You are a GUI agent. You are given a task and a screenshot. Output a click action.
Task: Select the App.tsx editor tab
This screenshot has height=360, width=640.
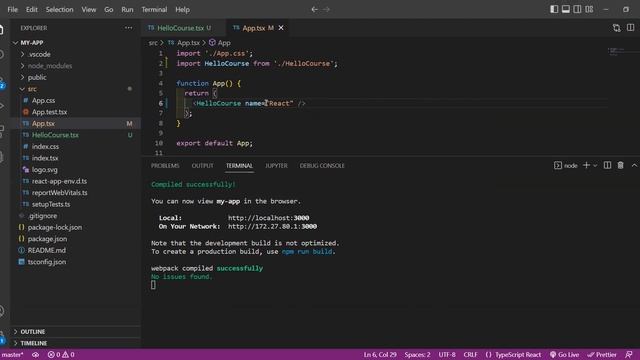pyautogui.click(x=253, y=28)
